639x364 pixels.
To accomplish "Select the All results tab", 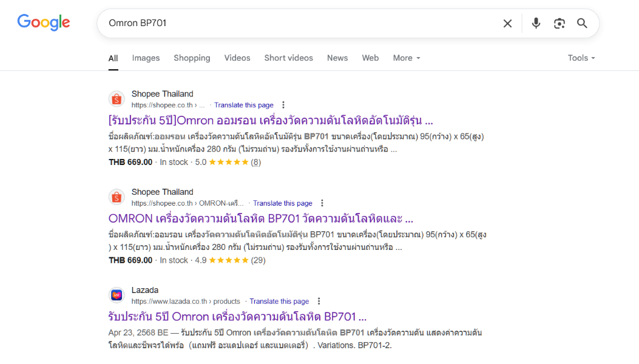I will [x=113, y=58].
